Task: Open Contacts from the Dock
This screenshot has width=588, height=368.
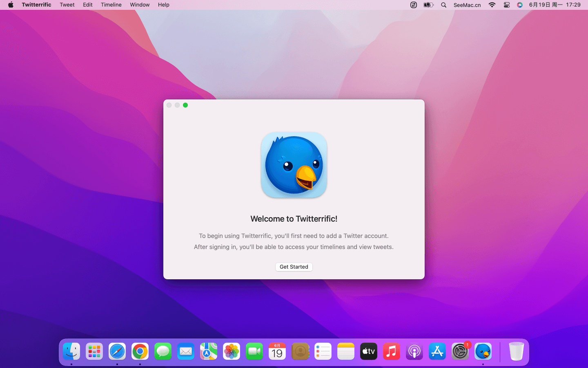Action: point(300,351)
